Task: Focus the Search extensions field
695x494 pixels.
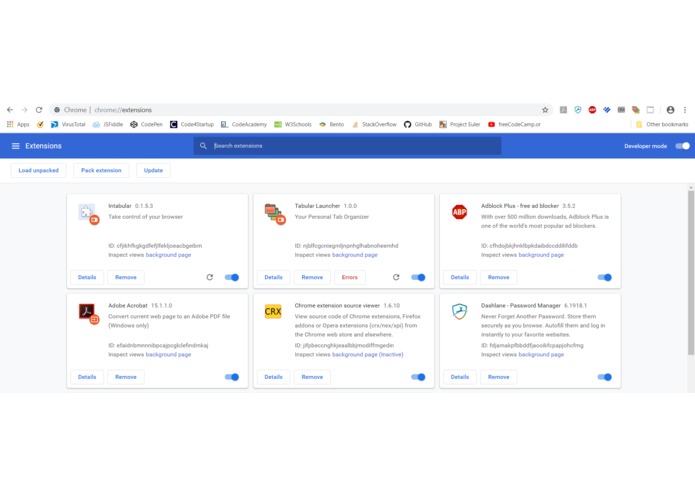Action: click(x=347, y=146)
